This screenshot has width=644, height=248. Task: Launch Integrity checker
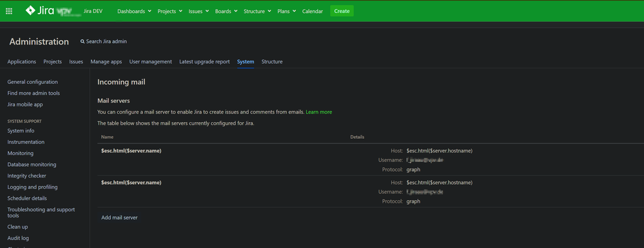pos(26,176)
